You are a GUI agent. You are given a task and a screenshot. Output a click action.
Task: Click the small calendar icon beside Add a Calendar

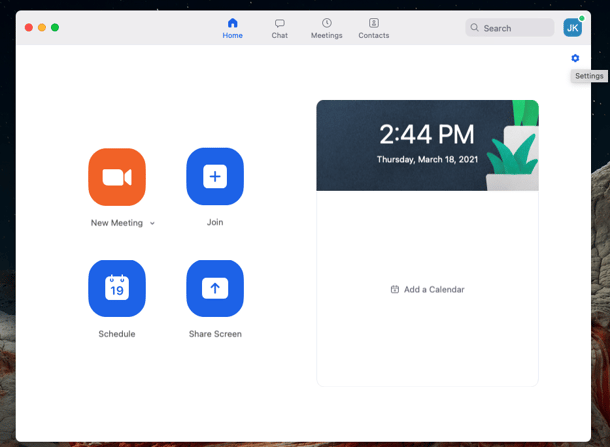[x=394, y=289]
